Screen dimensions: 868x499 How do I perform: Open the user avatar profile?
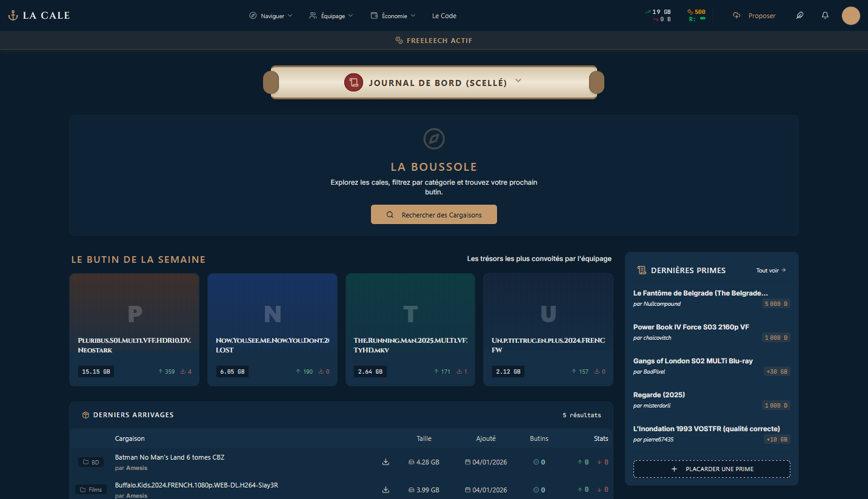pos(850,16)
